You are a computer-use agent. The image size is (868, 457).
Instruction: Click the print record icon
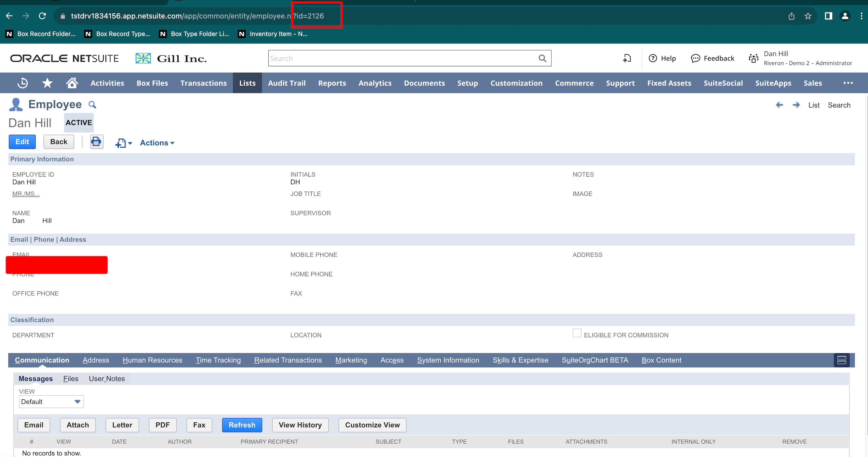[x=96, y=142]
